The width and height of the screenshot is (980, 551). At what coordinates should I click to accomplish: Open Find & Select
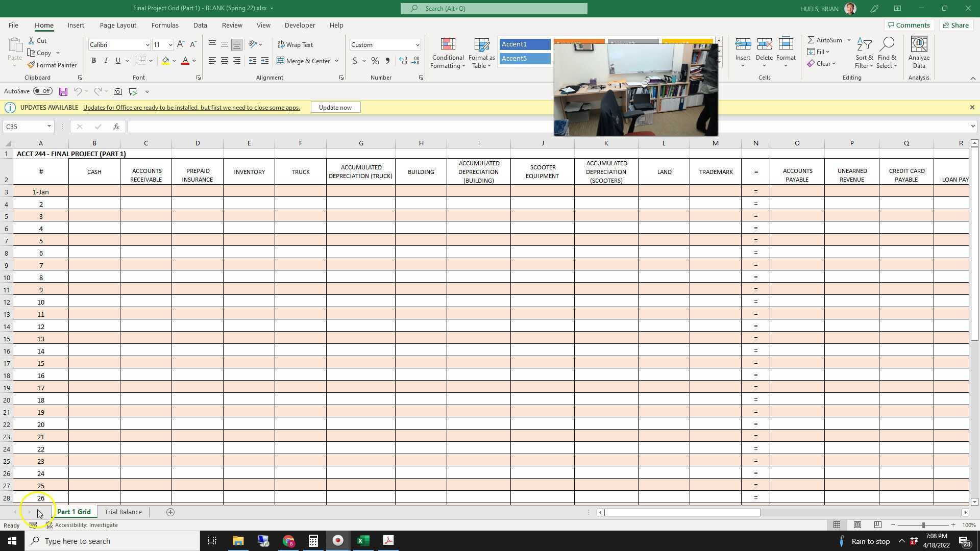887,53
